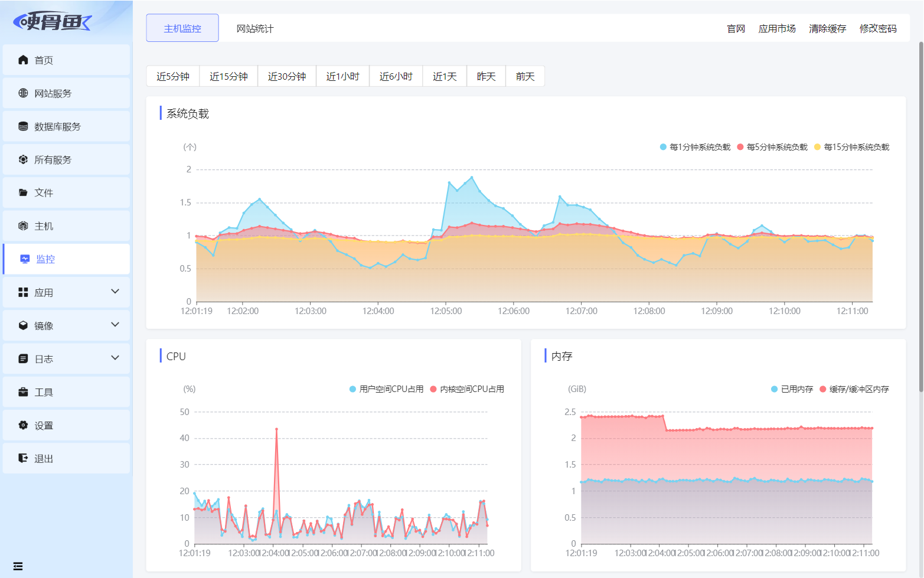
Task: Click 退出 to log out
Action: pyautogui.click(x=66, y=458)
